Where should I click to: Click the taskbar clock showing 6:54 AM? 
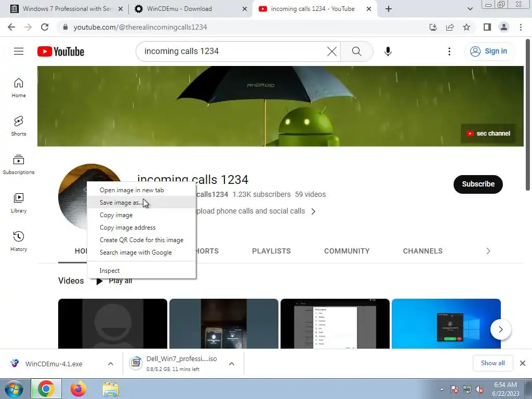506,389
